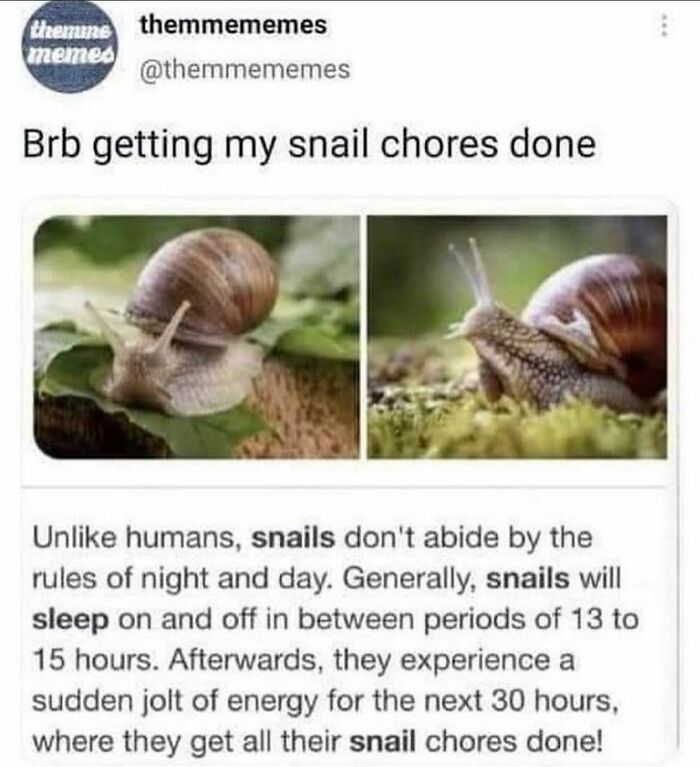Viewport: 700px width, 767px height.
Task: Open the three-dot more options menu
Action: click(x=663, y=24)
